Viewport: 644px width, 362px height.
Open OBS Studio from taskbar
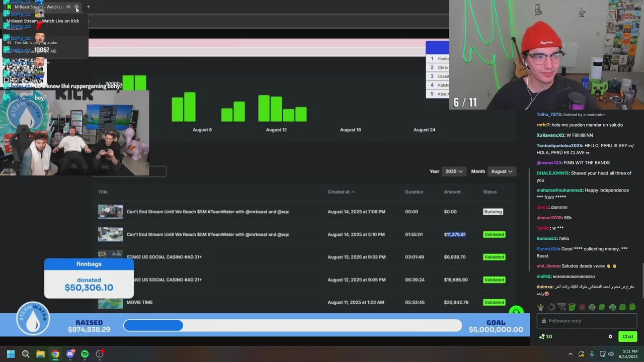click(x=100, y=354)
